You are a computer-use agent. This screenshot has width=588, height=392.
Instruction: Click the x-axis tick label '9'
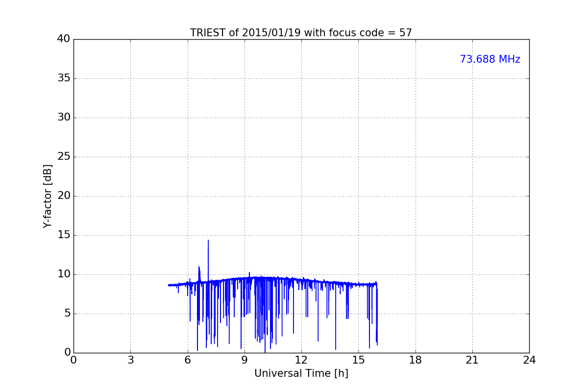click(x=245, y=360)
